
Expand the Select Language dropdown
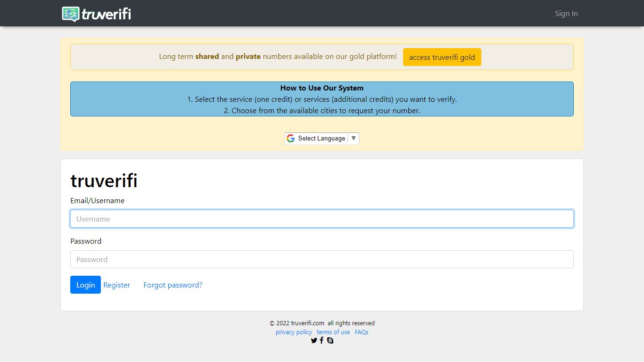[322, 138]
